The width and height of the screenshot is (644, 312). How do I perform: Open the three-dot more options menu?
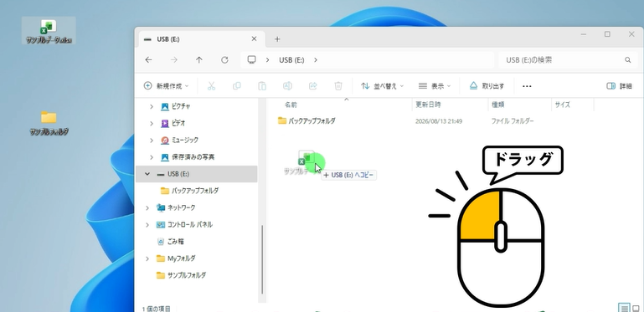point(527,86)
